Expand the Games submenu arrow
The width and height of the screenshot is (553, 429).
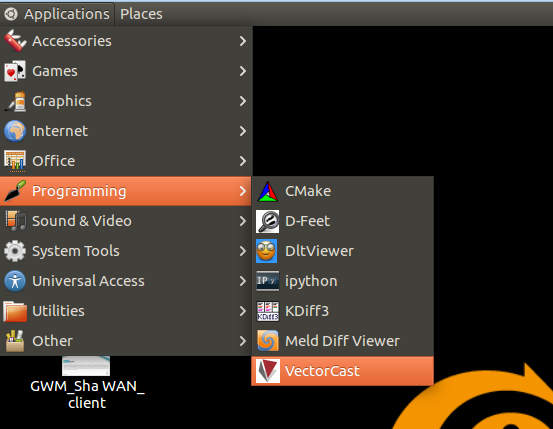click(243, 71)
